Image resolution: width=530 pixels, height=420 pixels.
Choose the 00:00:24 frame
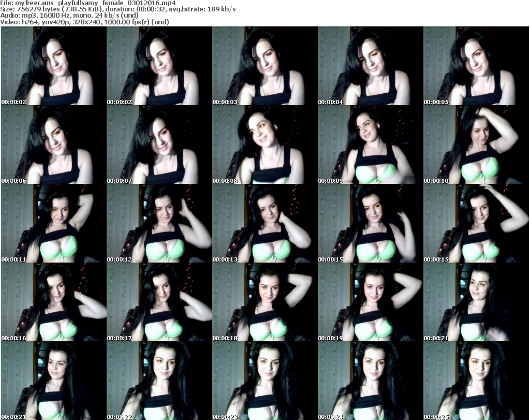pos(370,381)
